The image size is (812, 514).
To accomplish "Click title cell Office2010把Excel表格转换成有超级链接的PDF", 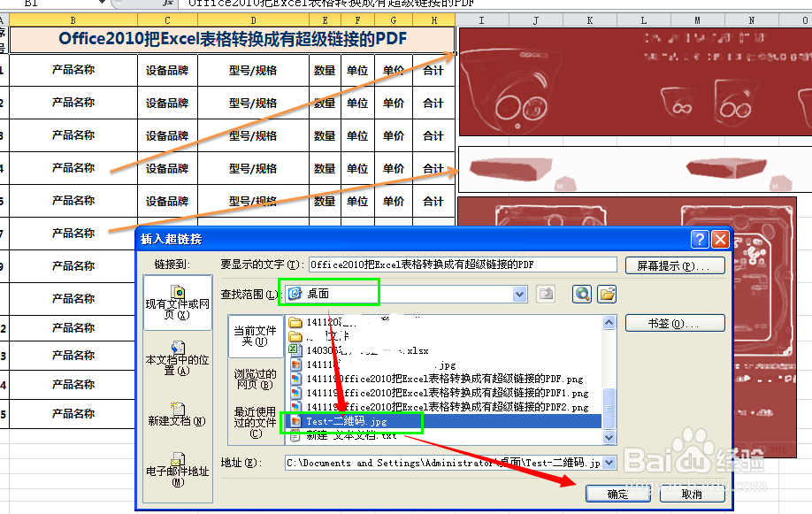I will [232, 40].
